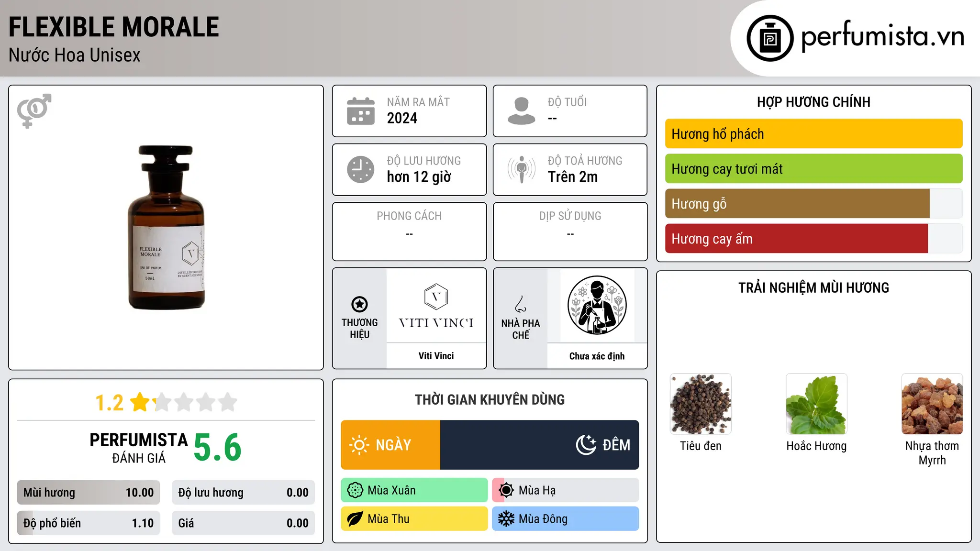Click the leaf icon for Mùa Thu

point(355,519)
